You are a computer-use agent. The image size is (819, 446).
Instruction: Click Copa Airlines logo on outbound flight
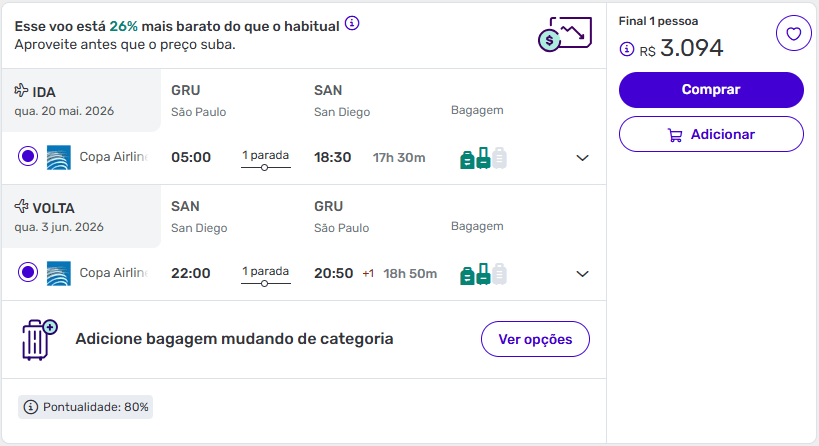point(59,157)
